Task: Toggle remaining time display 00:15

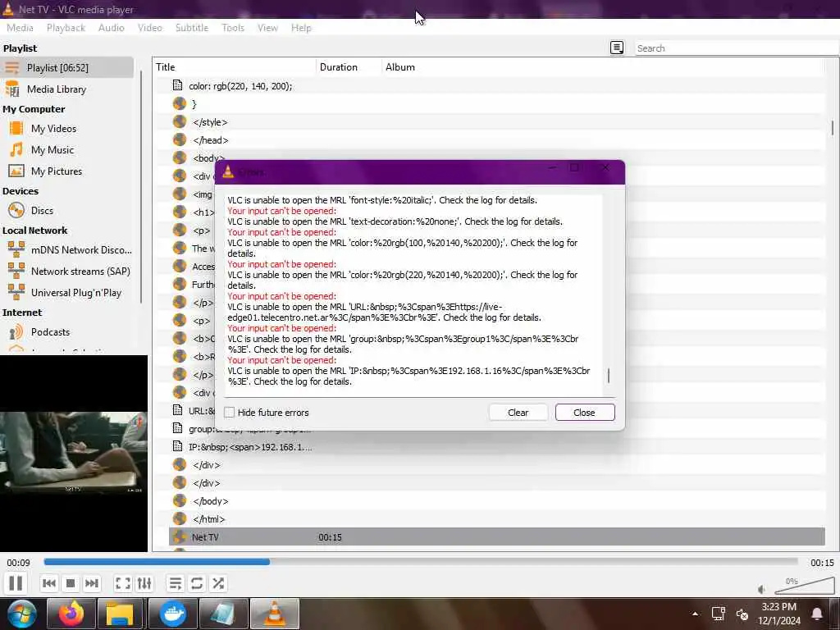Action: [x=822, y=563]
